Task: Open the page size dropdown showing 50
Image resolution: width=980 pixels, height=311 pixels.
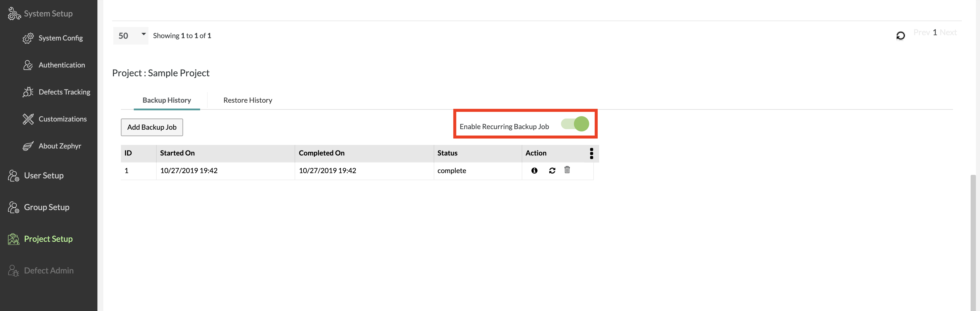Action: [x=131, y=36]
